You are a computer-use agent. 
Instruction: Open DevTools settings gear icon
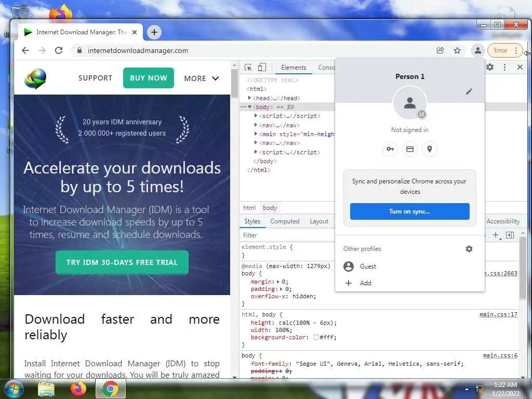tap(490, 67)
